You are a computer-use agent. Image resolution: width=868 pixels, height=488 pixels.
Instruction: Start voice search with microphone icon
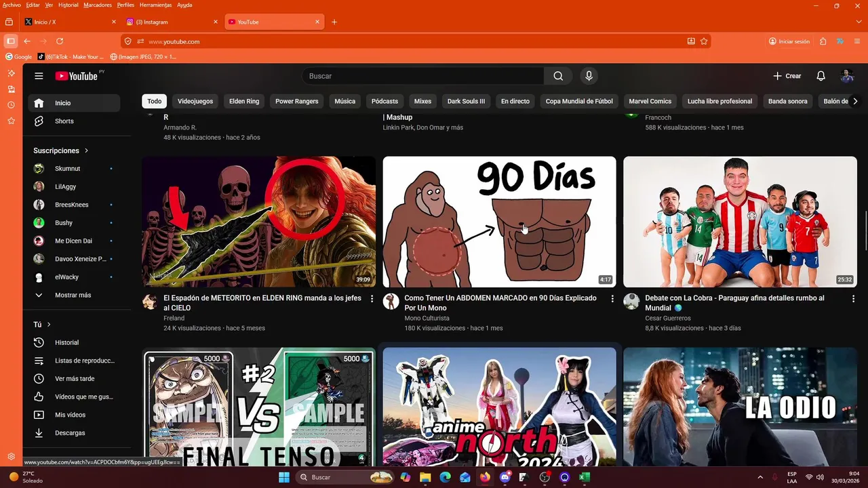point(589,76)
